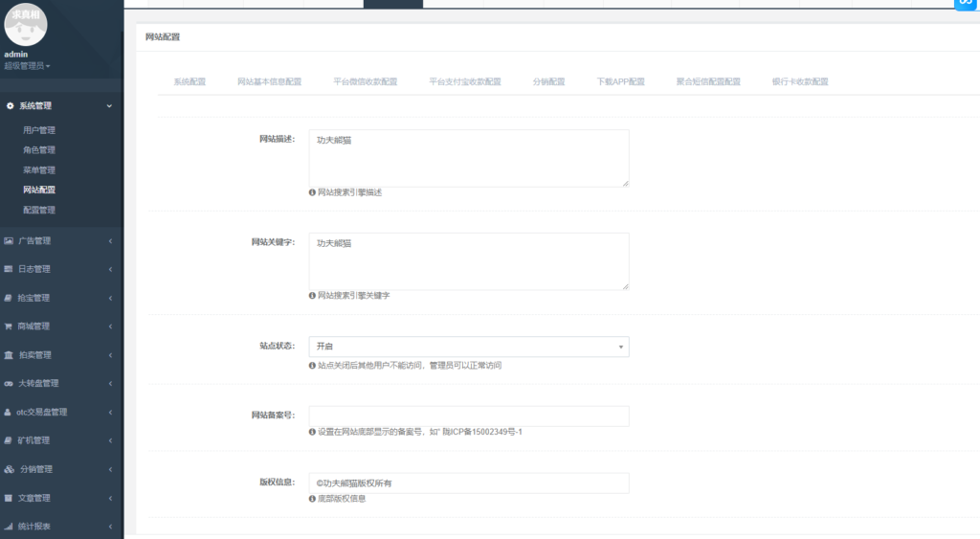
Task: Click the 网站配置 panel heading
Action: [163, 37]
